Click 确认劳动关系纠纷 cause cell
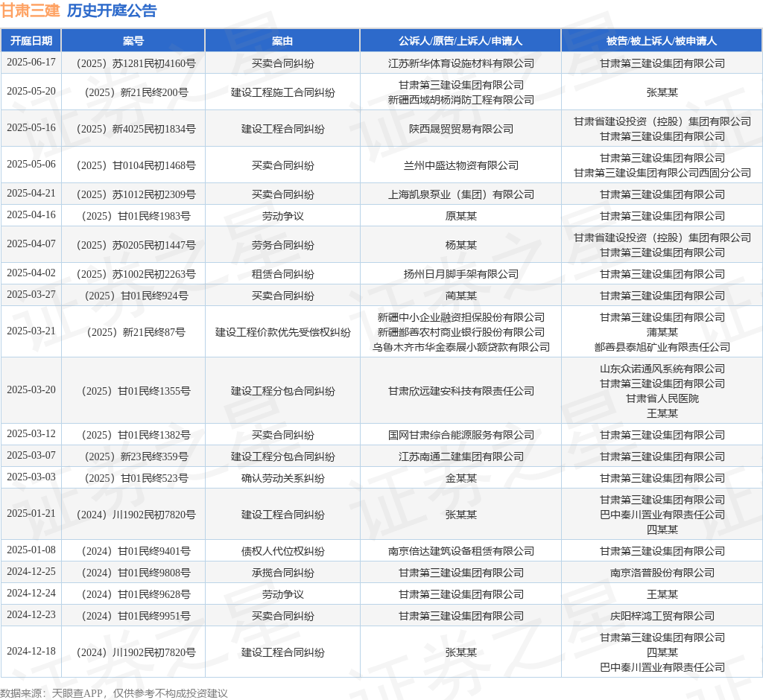 282,479
